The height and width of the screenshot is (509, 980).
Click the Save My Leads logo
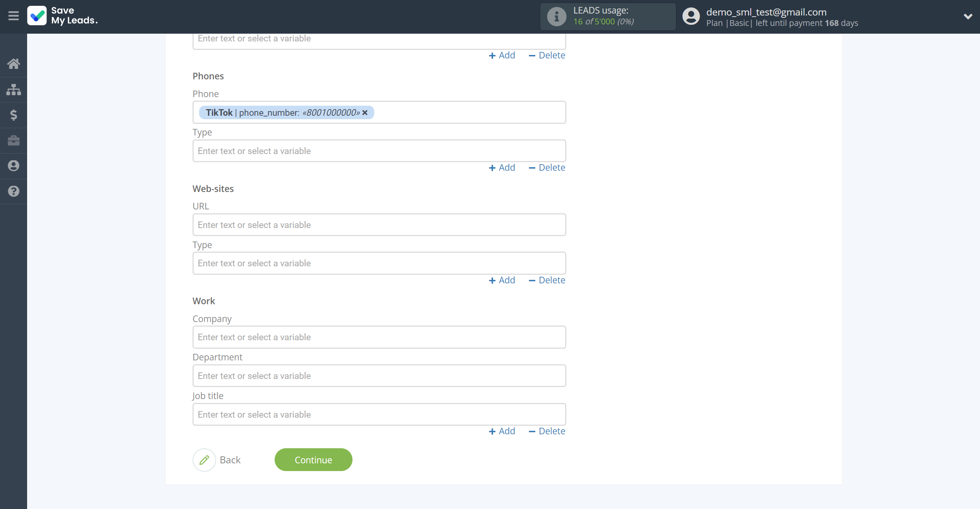[x=62, y=15]
